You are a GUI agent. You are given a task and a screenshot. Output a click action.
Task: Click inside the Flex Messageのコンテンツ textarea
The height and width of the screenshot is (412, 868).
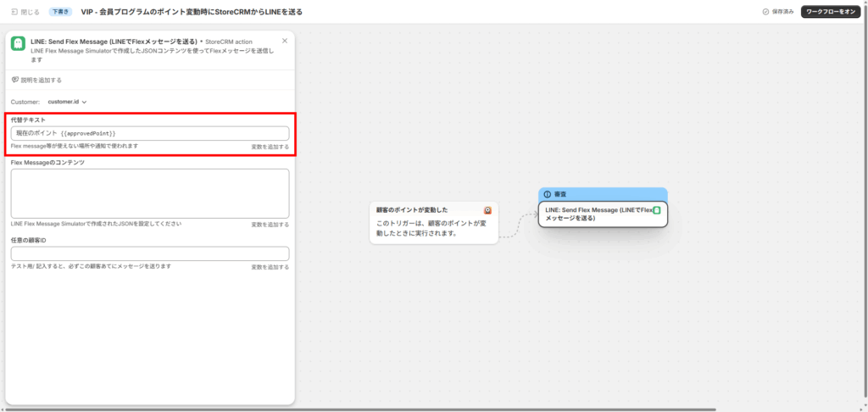tap(149, 193)
